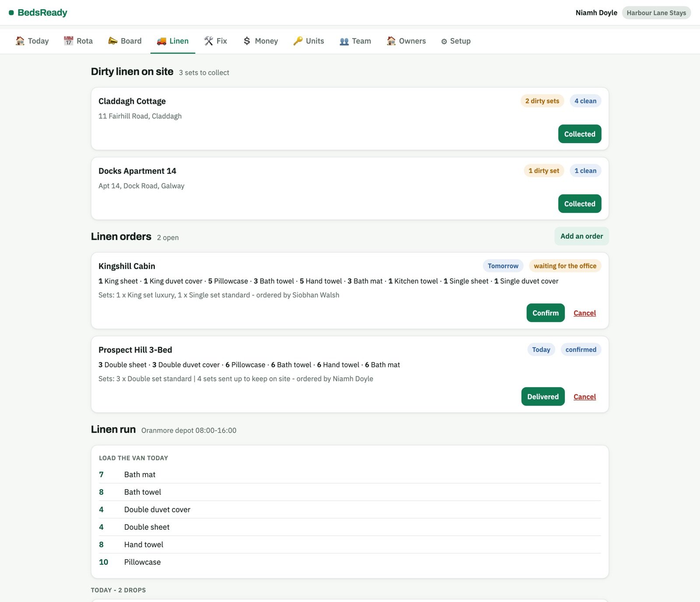This screenshot has height=602, width=700.
Task: Click the Team people icon
Action: click(x=344, y=41)
